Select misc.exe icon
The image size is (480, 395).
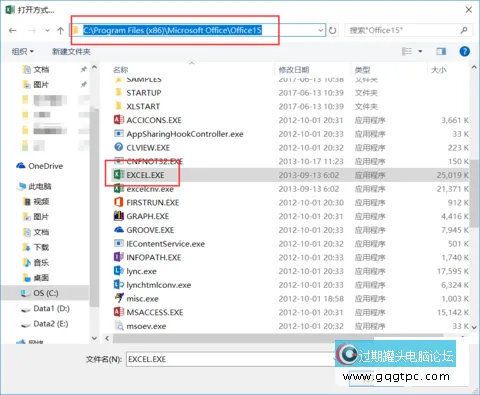pos(119,298)
